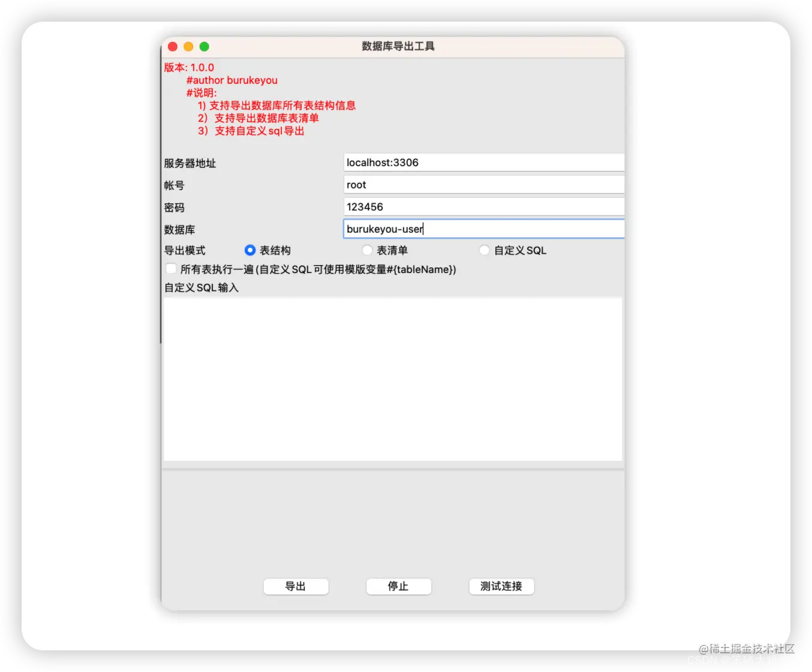812x672 pixels.
Task: Click the #author burukeyou text
Action: click(231, 80)
